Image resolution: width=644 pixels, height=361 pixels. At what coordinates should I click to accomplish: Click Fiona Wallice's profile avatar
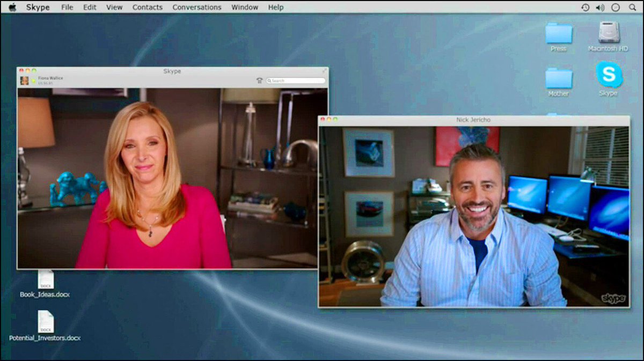click(x=25, y=80)
